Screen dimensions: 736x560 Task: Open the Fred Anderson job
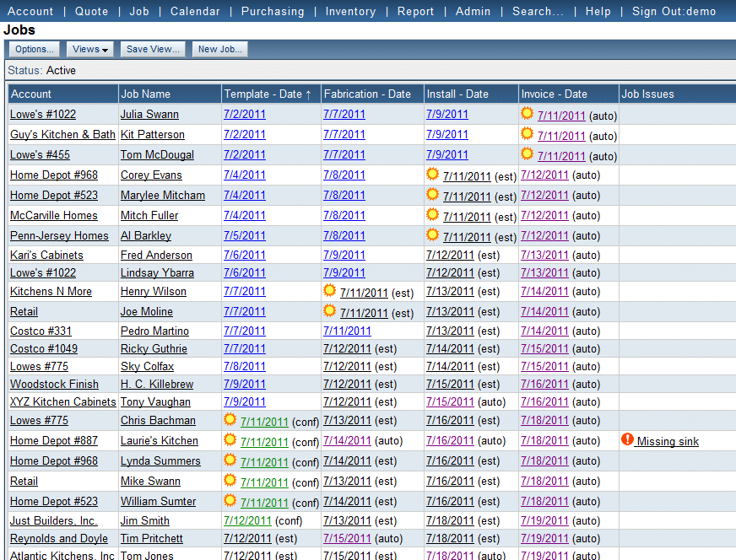point(156,256)
